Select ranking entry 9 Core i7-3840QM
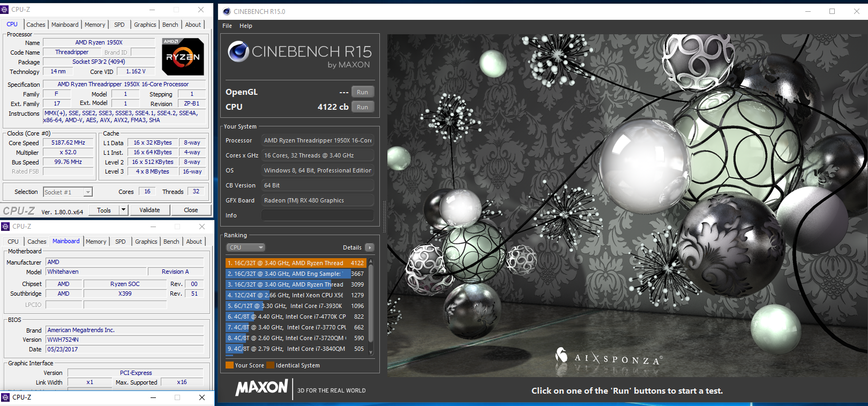The image size is (868, 406). tap(296, 349)
